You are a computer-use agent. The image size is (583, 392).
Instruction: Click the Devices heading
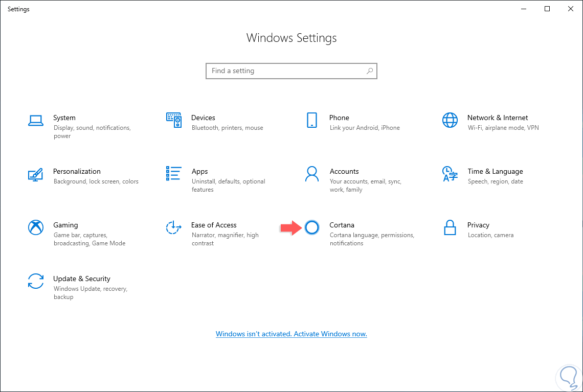pyautogui.click(x=203, y=118)
